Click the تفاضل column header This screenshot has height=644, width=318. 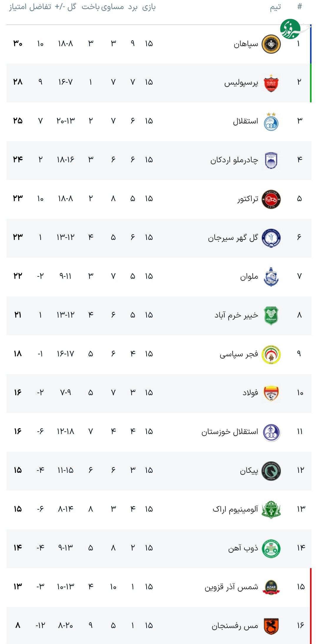[x=40, y=7]
